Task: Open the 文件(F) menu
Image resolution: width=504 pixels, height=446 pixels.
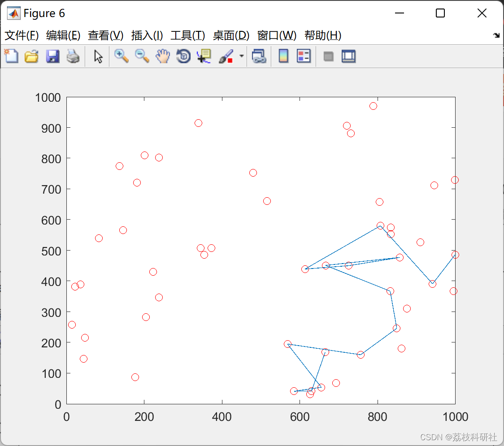Action: [22, 35]
